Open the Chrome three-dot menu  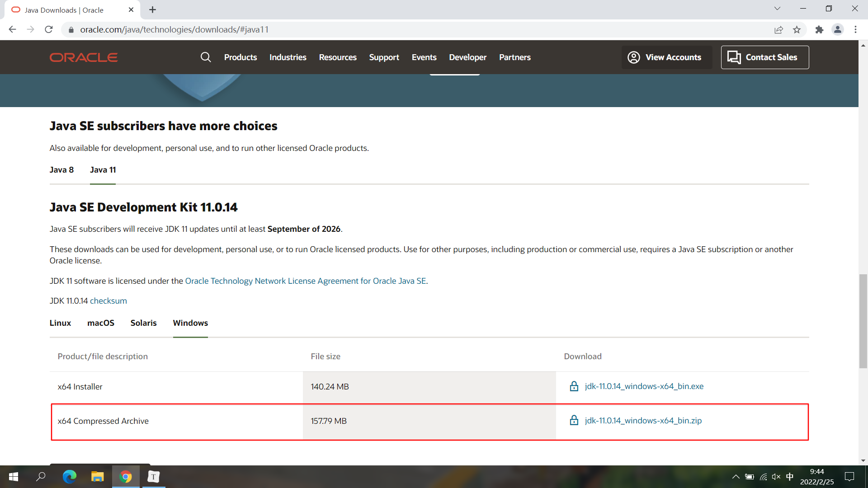(x=855, y=29)
